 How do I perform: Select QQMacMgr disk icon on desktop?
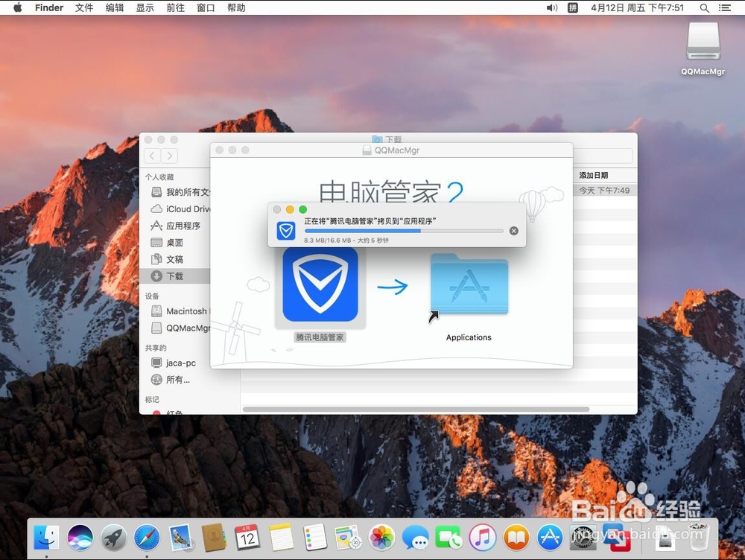pos(703,41)
